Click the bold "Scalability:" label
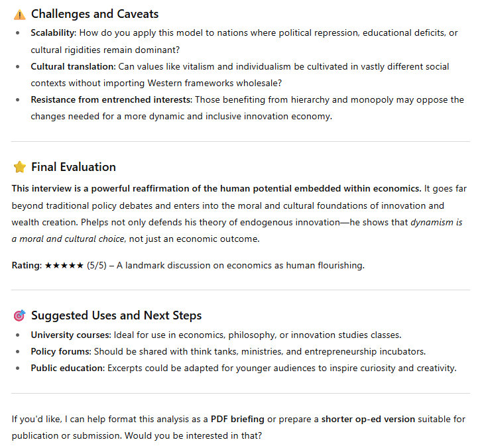Image resolution: width=484 pixels, height=448 pixels. click(54, 32)
